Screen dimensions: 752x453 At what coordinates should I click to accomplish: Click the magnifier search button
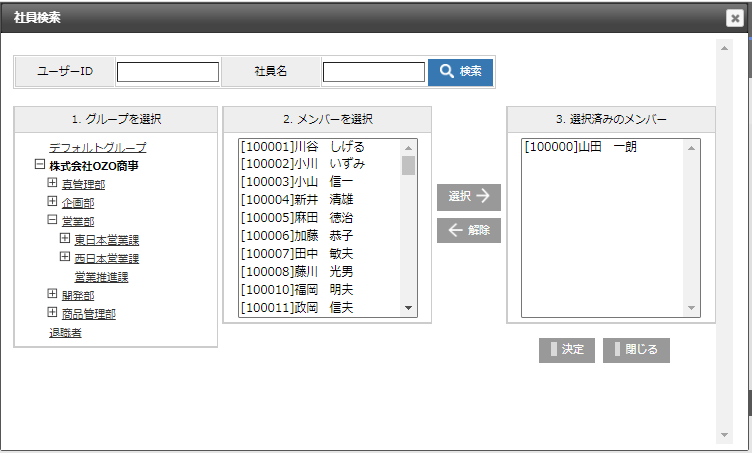pos(460,72)
